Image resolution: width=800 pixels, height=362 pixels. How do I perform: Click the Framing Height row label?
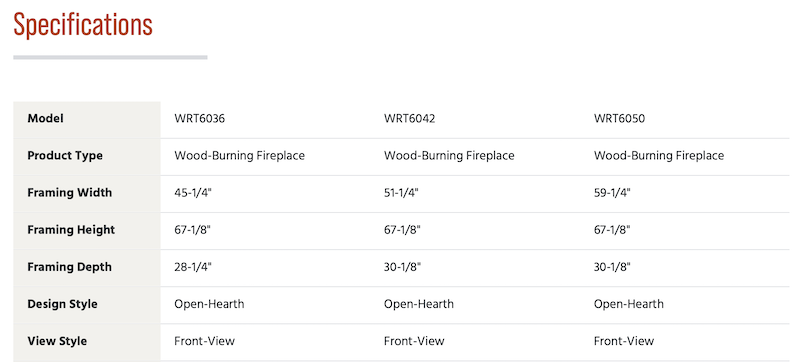coord(71,230)
